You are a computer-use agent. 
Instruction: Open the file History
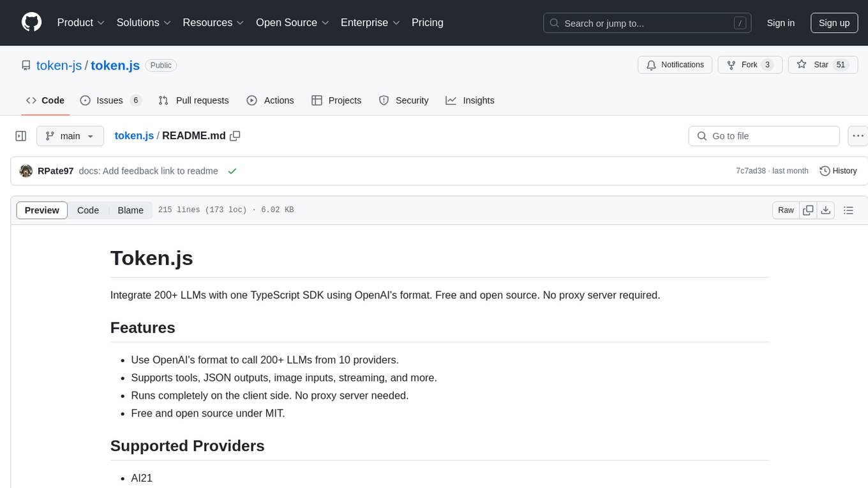(x=838, y=171)
